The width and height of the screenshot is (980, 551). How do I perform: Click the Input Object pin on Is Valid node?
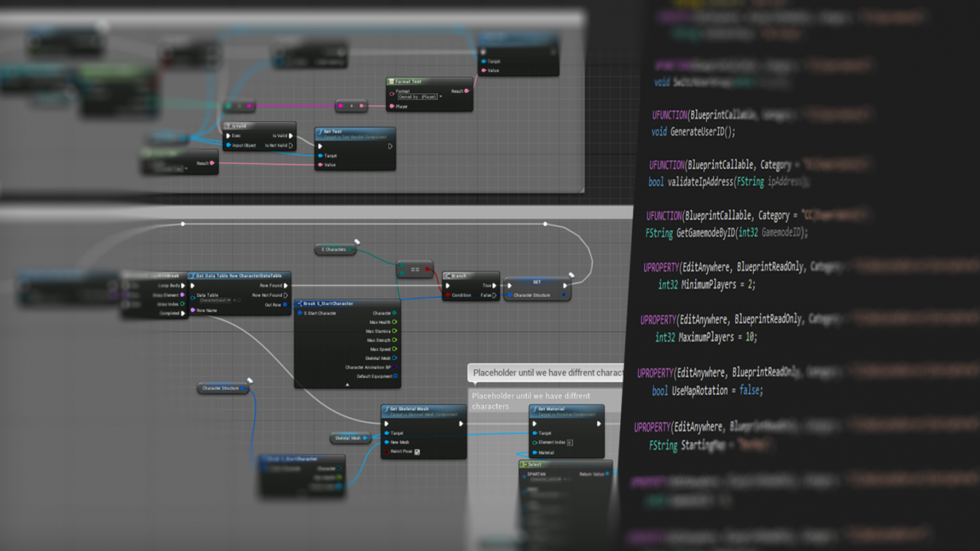[228, 145]
